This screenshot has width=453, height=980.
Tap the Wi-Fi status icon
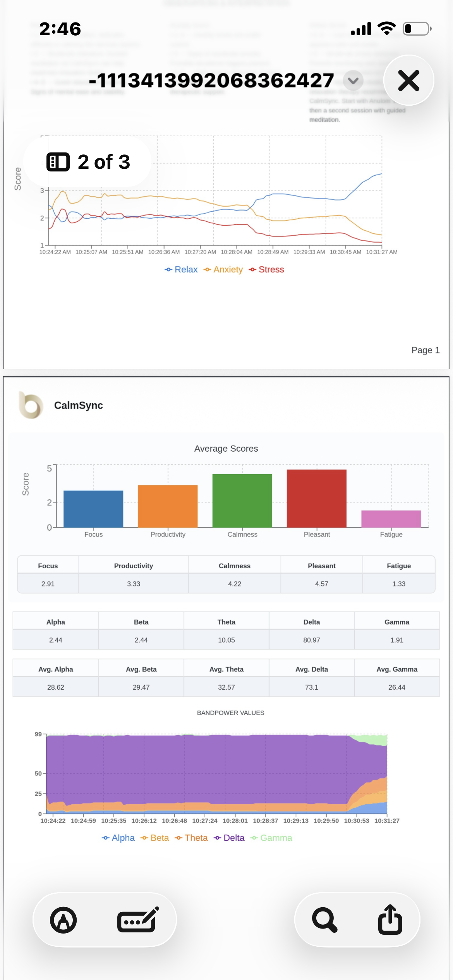(x=386, y=29)
